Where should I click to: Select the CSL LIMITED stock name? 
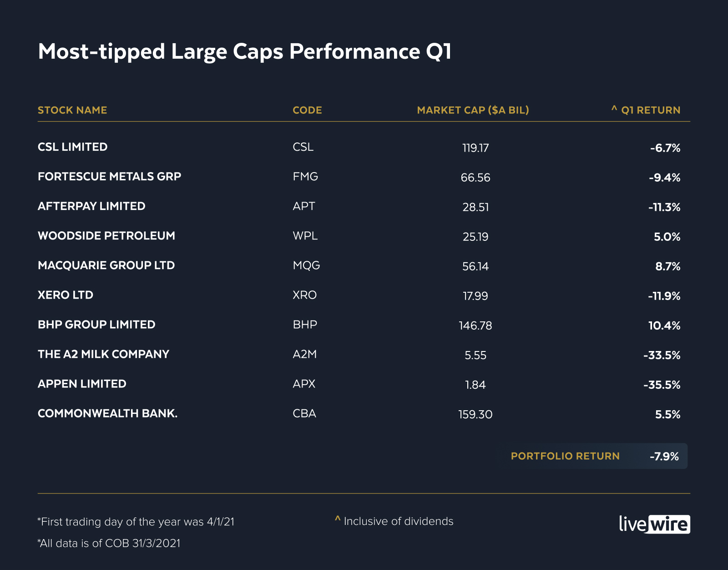point(73,147)
